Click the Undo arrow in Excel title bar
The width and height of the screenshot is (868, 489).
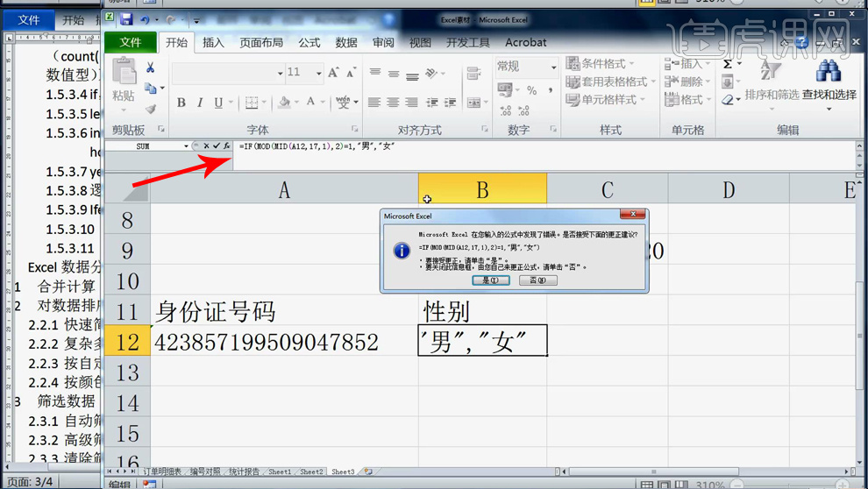[x=145, y=20]
